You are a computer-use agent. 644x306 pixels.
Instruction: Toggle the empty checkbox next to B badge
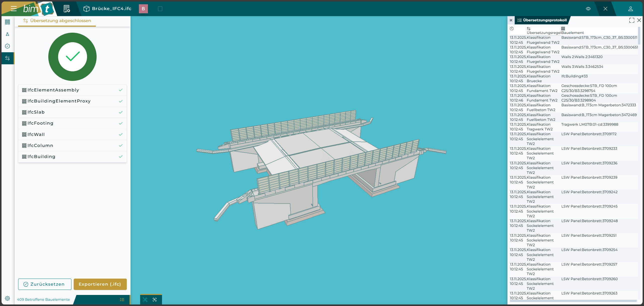tap(160, 9)
